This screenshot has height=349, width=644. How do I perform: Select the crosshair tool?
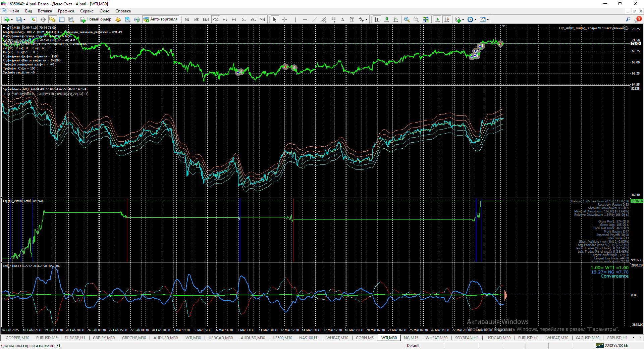click(284, 19)
